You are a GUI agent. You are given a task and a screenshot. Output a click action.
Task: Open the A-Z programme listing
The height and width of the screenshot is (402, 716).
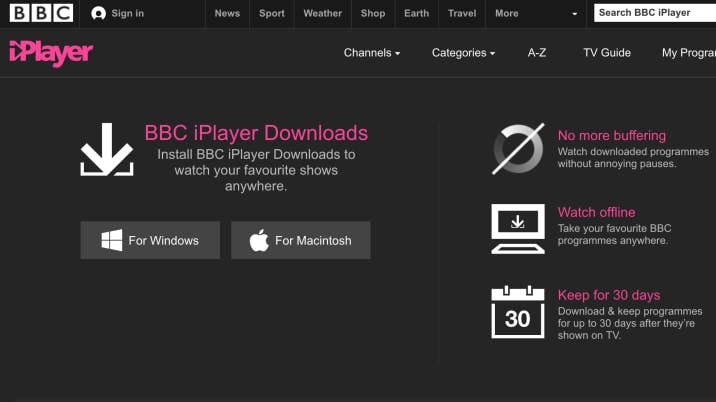click(537, 53)
